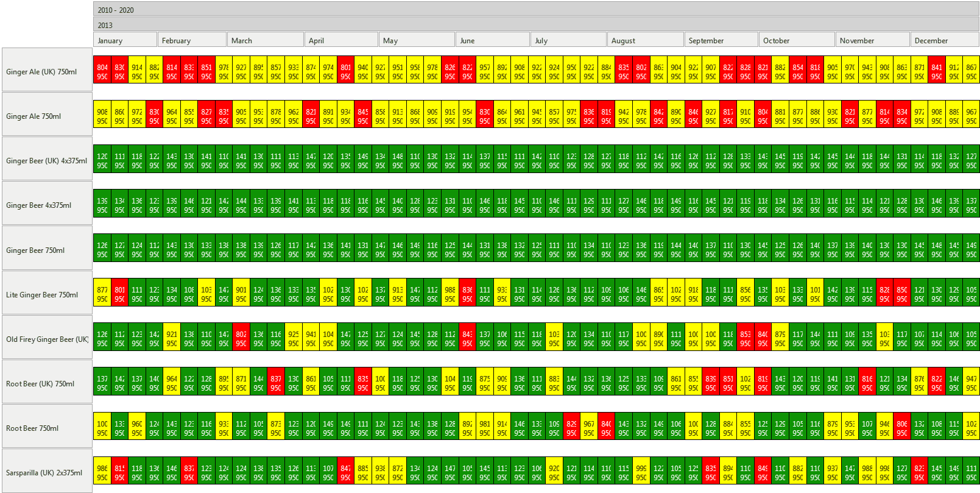Select the Old Firey Ginger Beer row header

pos(47,339)
